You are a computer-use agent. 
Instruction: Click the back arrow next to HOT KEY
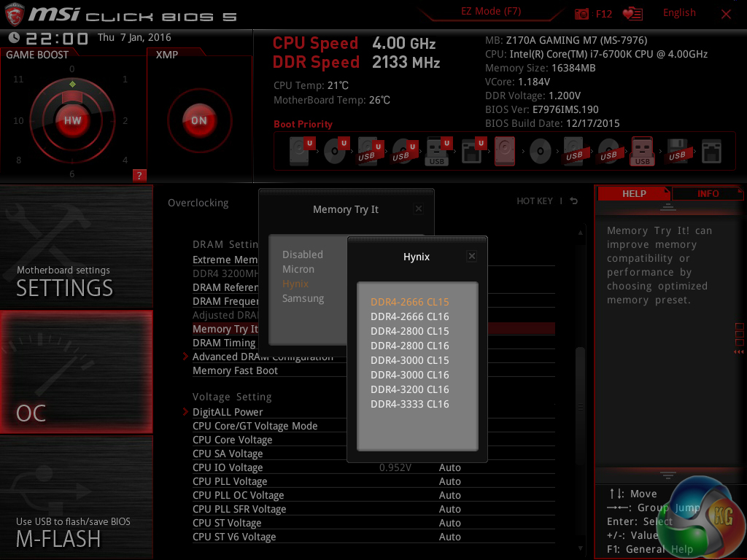[x=574, y=201]
